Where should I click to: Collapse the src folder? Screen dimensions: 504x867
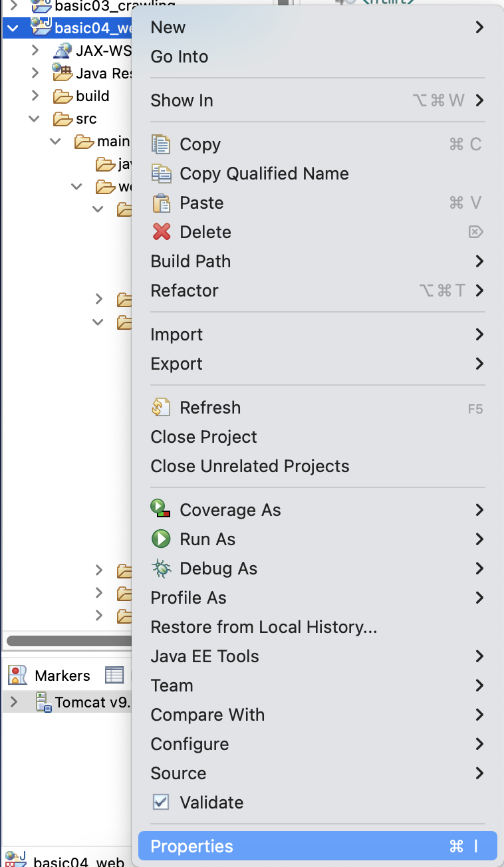click(x=34, y=119)
